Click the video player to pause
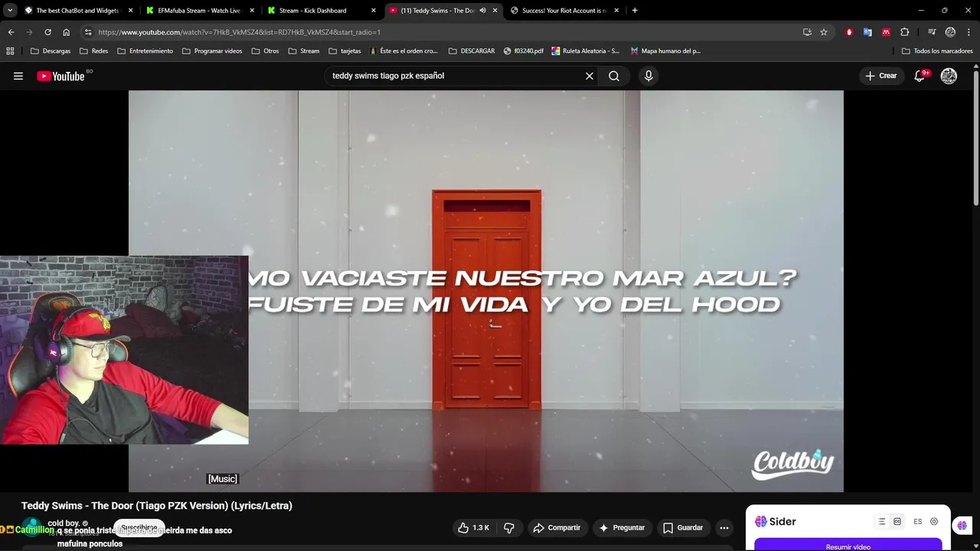This screenshot has width=980, height=551. tap(486, 291)
